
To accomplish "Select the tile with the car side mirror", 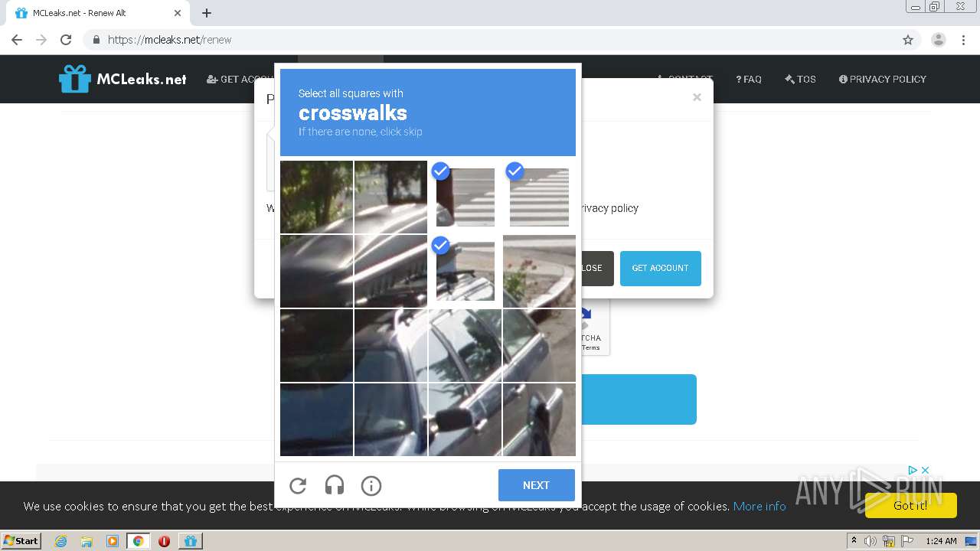I will (465, 419).
